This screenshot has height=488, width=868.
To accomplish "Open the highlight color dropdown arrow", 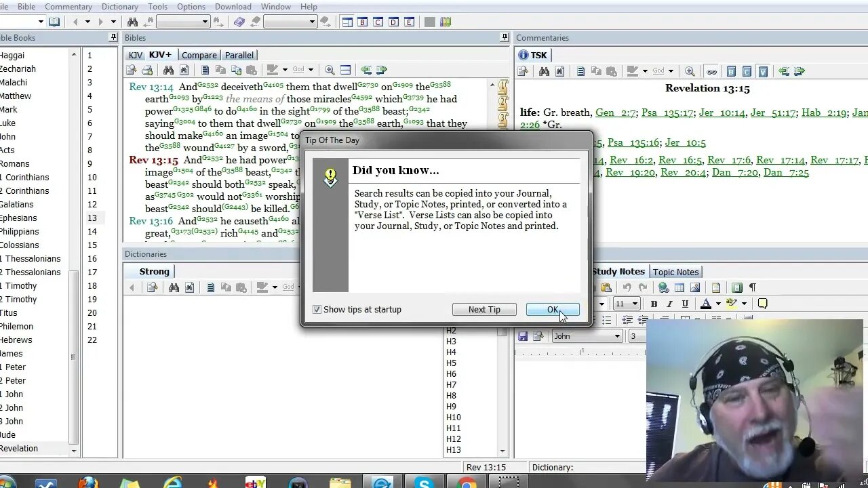I will pos(744,304).
